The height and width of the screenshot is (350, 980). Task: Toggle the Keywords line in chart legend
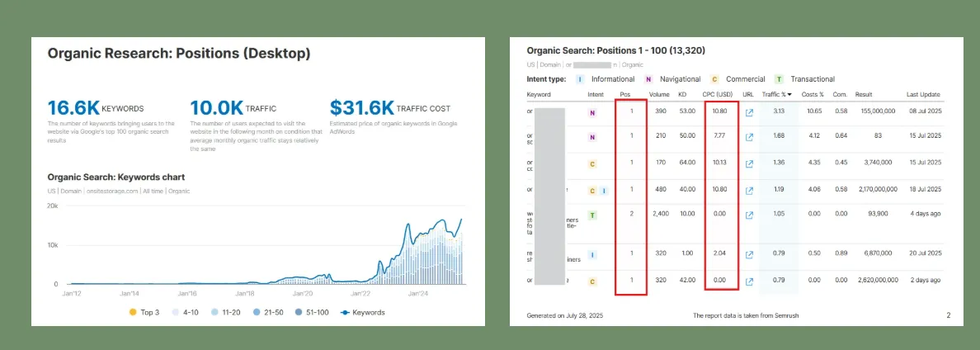point(362,312)
